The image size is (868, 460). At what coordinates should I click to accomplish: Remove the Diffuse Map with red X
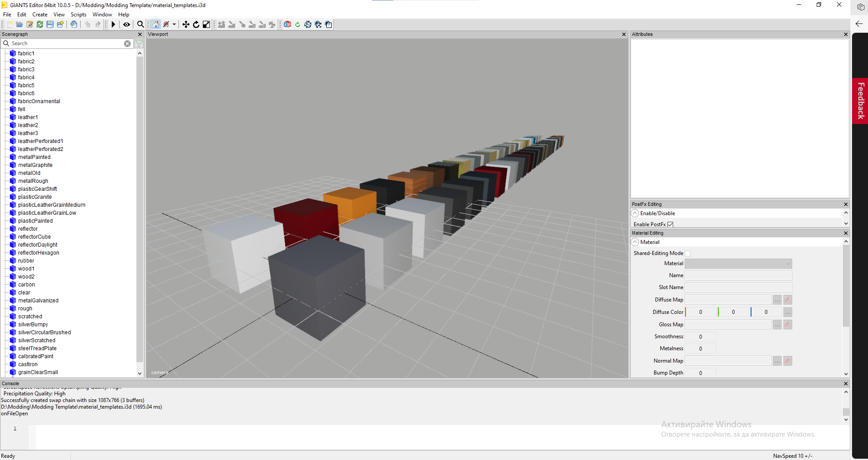point(787,300)
